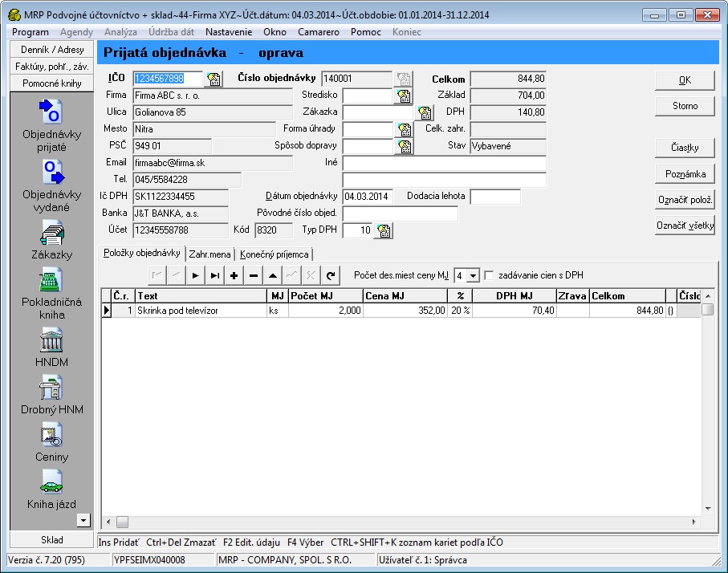Expand the sidebar list down arrow
The height and width of the screenshot is (573, 728).
click(83, 520)
